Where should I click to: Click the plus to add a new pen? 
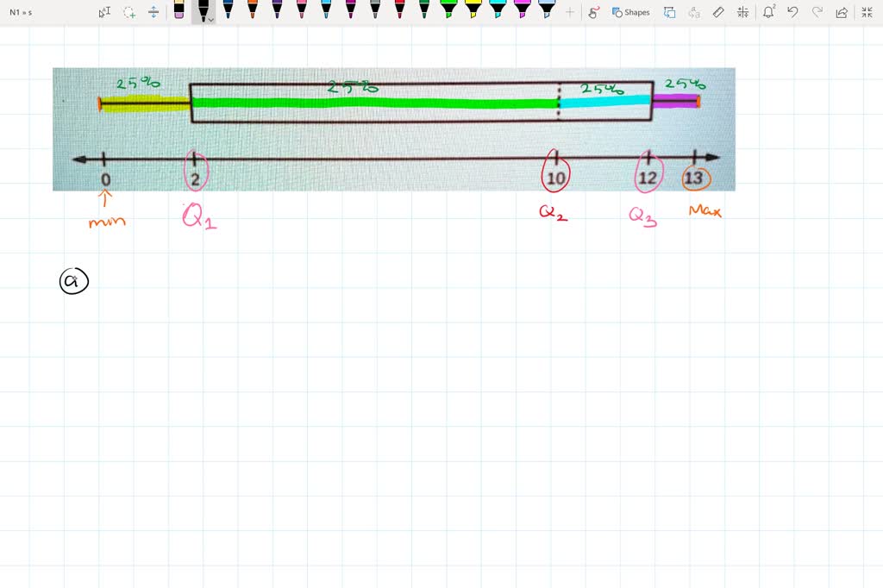pos(572,12)
